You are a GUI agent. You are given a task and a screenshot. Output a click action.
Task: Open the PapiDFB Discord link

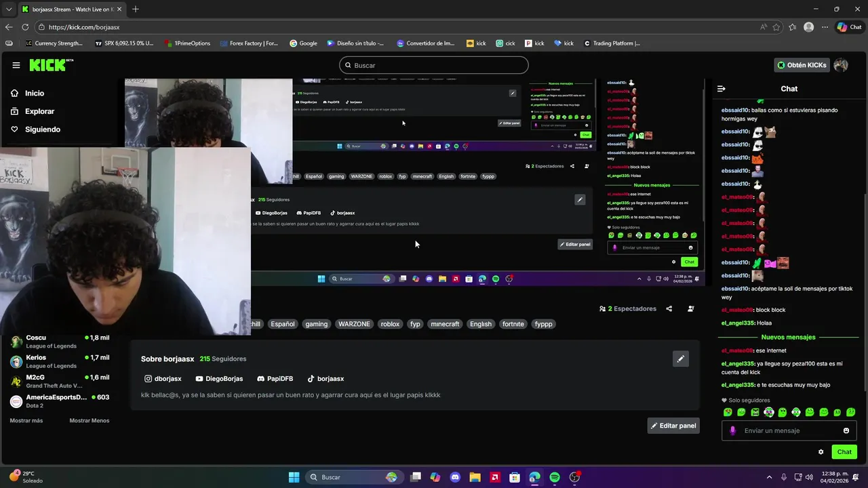(x=275, y=379)
